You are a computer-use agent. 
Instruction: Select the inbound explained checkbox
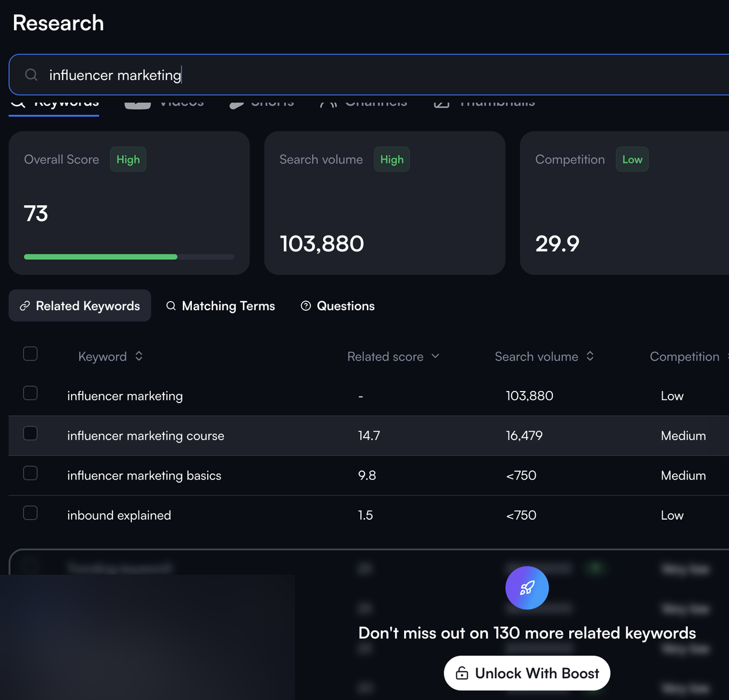point(30,513)
